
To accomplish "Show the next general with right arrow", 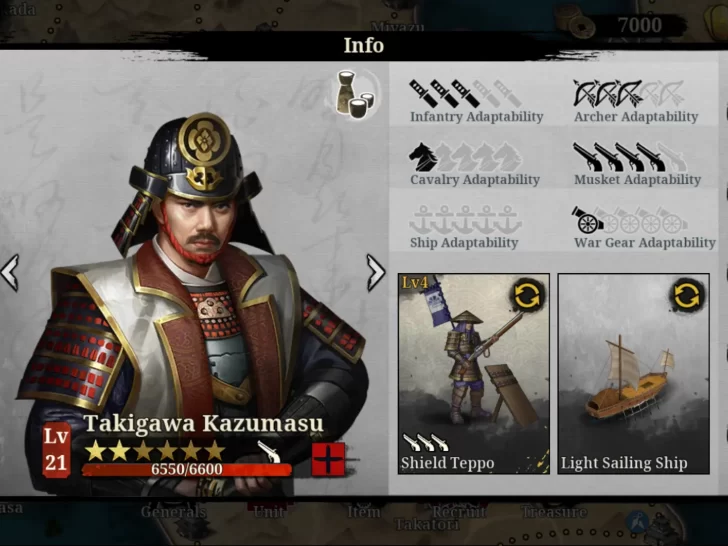I will (x=376, y=273).
